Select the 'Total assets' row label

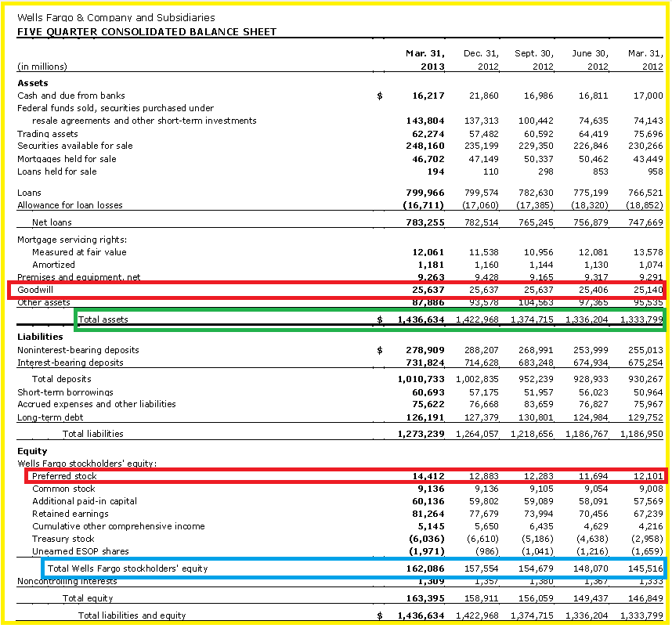point(103,319)
